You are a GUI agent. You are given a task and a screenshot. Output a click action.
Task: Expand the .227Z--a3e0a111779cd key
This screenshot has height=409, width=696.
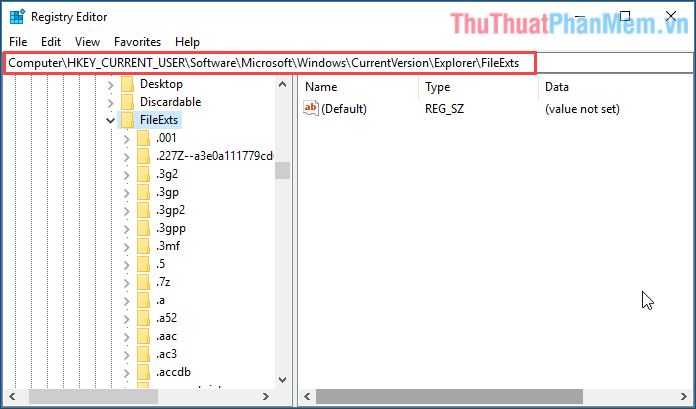(127, 157)
